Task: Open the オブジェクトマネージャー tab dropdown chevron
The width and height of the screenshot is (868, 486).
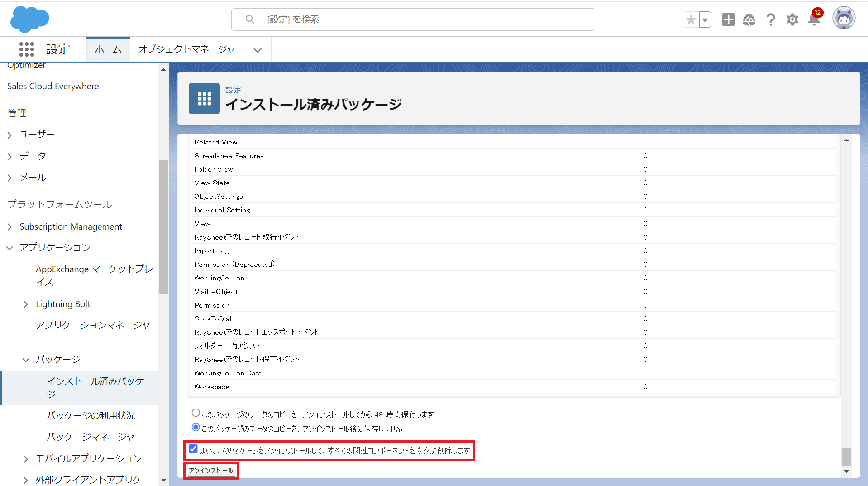Action: pyautogui.click(x=258, y=50)
